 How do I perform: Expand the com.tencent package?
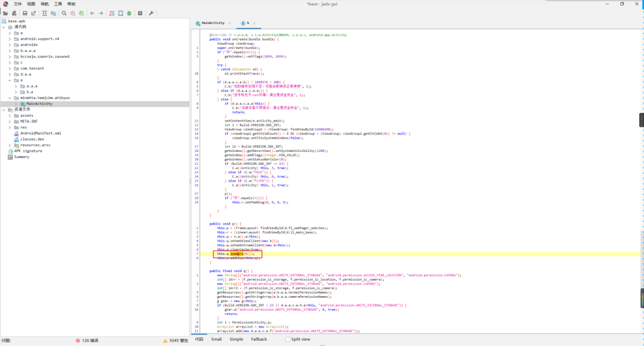(x=10, y=68)
